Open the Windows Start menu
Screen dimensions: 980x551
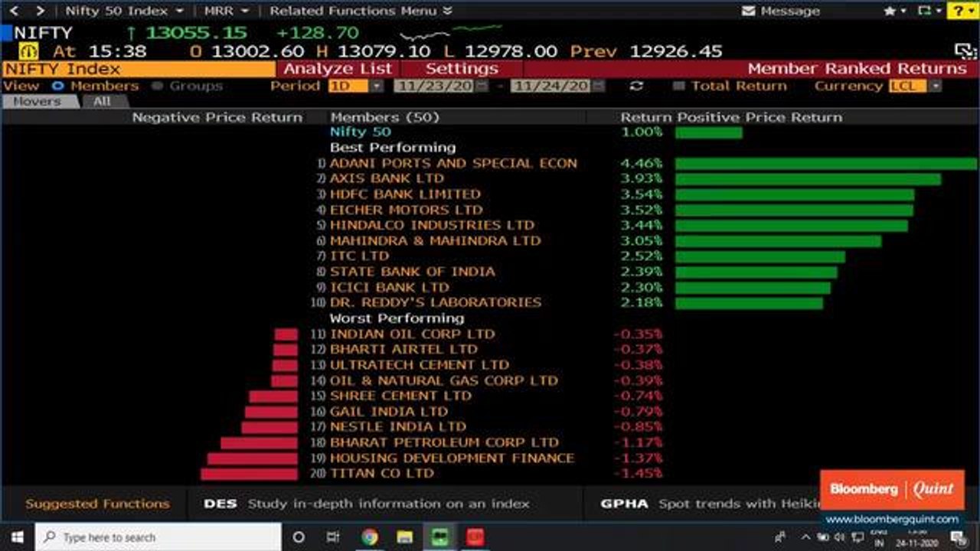17,537
